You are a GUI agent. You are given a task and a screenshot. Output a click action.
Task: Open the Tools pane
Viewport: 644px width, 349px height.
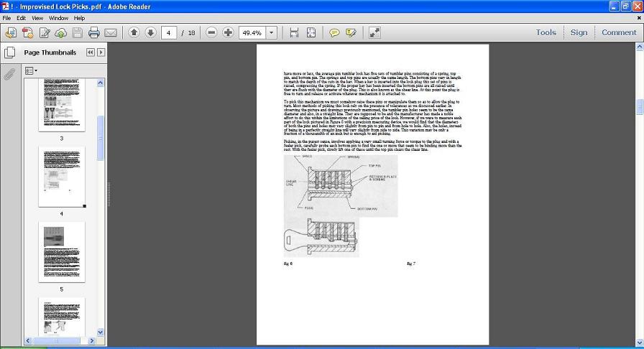coord(546,32)
